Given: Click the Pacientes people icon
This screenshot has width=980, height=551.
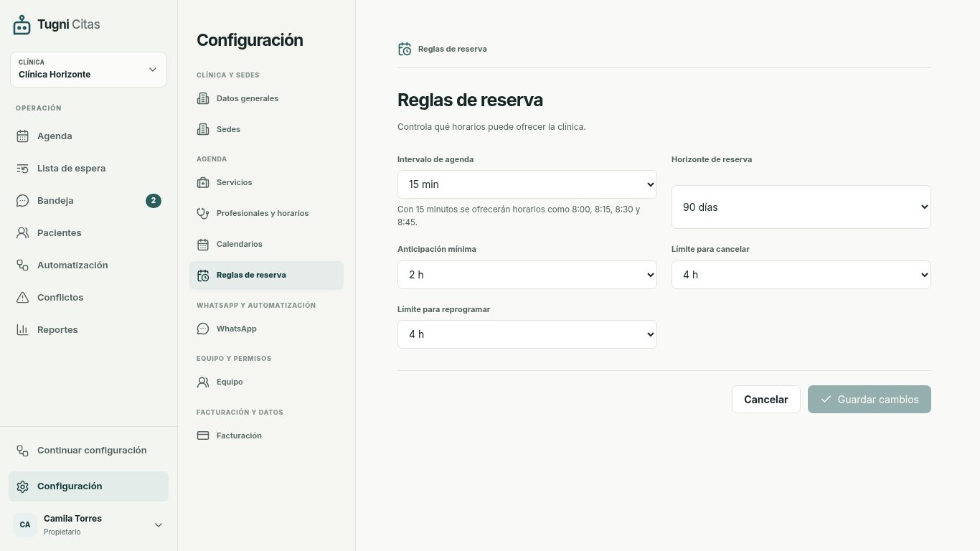Looking at the screenshot, I should (22, 233).
